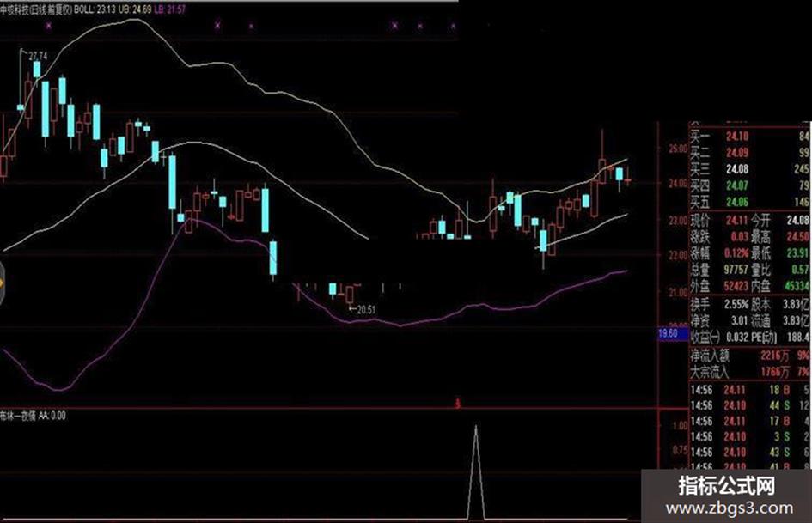Select the 买四 bid price 24.07

tap(737, 185)
